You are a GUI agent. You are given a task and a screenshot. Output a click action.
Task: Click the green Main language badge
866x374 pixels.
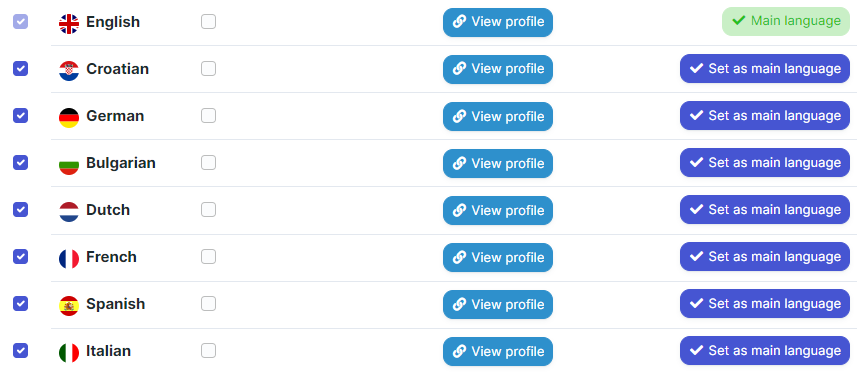pyautogui.click(x=785, y=22)
